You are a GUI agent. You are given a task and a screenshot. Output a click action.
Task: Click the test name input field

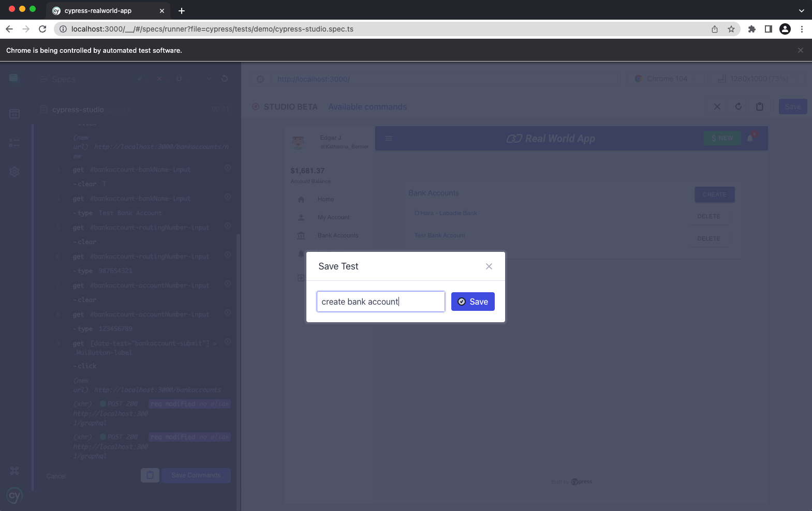(380, 302)
